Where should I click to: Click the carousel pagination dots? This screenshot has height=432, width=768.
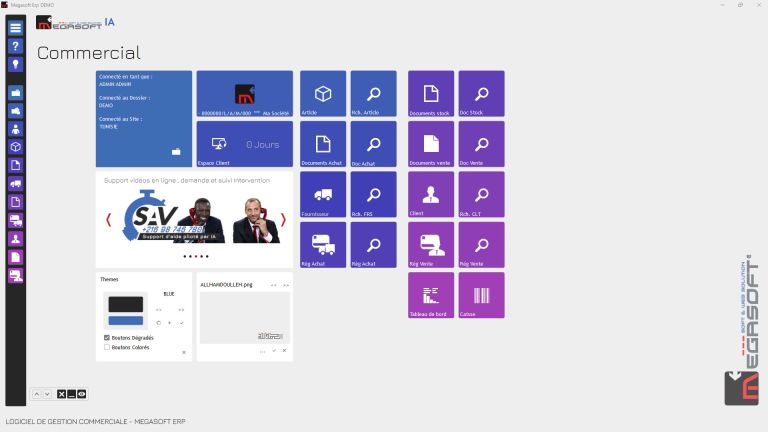pos(196,256)
